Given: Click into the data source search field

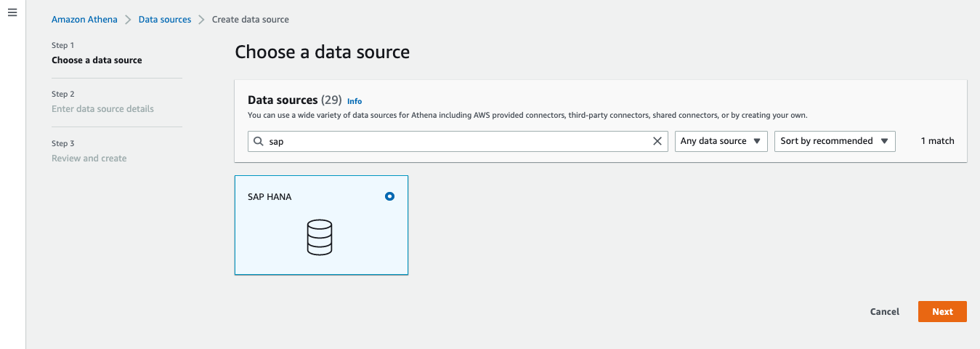Looking at the screenshot, I should 458,141.
